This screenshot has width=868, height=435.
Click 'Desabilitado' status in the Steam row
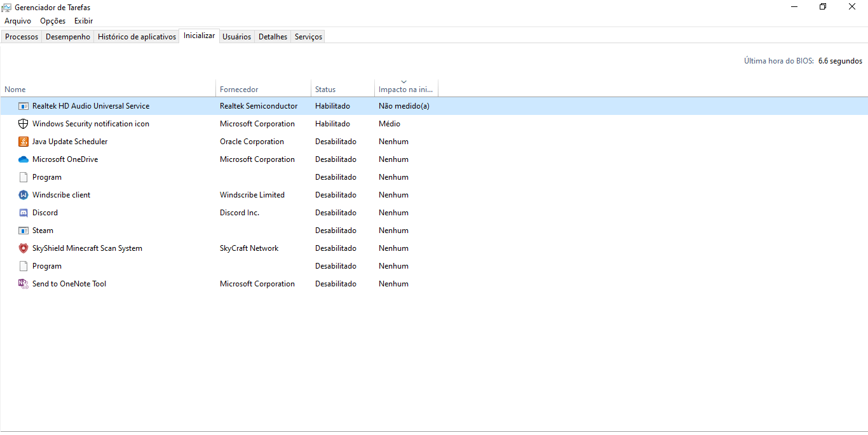(336, 231)
